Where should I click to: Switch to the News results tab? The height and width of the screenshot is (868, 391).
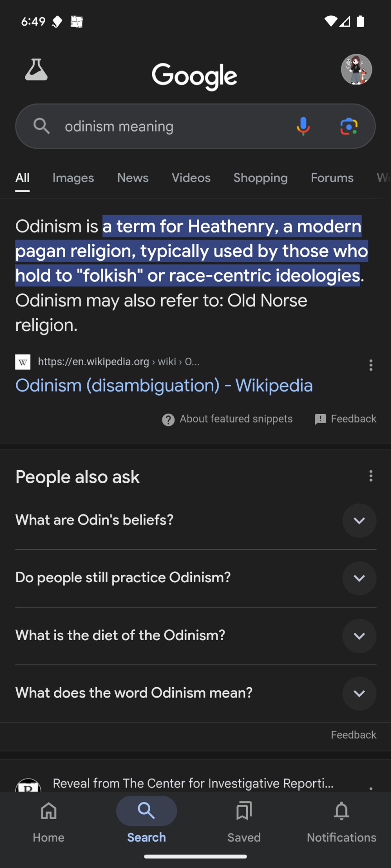pos(133,178)
